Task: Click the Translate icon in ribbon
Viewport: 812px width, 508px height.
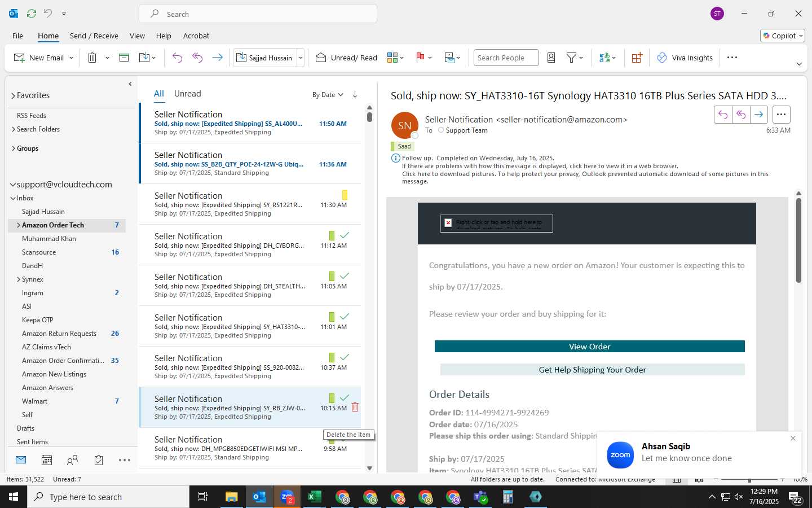Action: [x=604, y=58]
